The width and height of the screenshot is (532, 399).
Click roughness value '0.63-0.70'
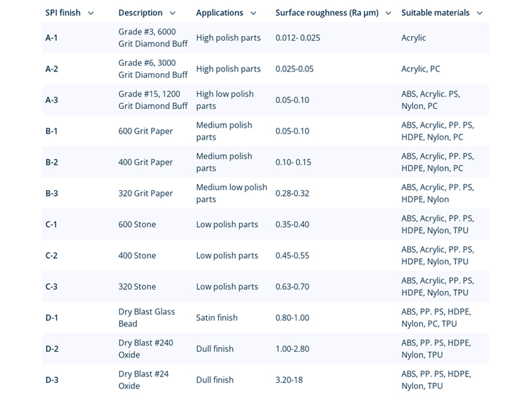pyautogui.click(x=292, y=287)
